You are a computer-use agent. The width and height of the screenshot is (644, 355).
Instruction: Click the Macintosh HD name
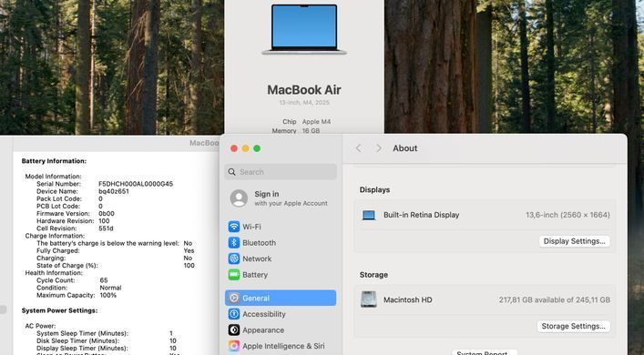[408, 300]
